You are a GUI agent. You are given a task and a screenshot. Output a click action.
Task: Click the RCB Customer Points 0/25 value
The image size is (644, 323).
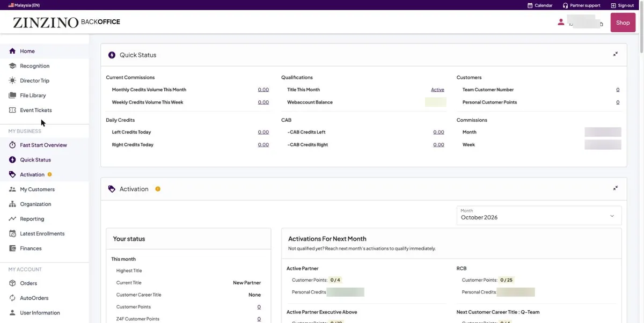point(506,280)
